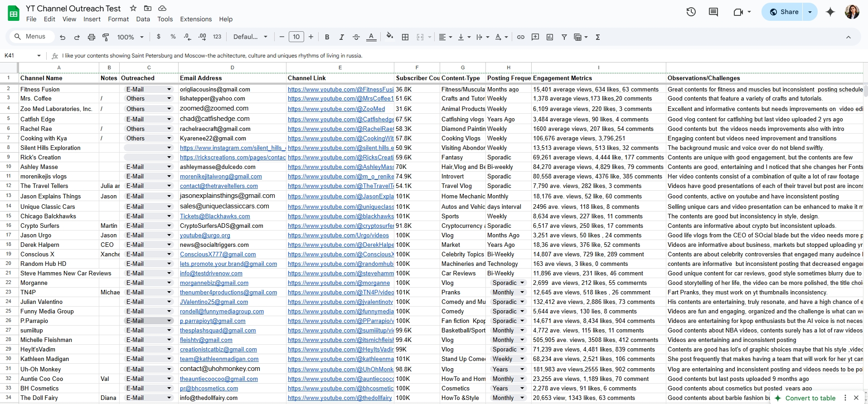Open the Extensions menu
Viewport: 868px width, 404px height.
[x=196, y=19]
